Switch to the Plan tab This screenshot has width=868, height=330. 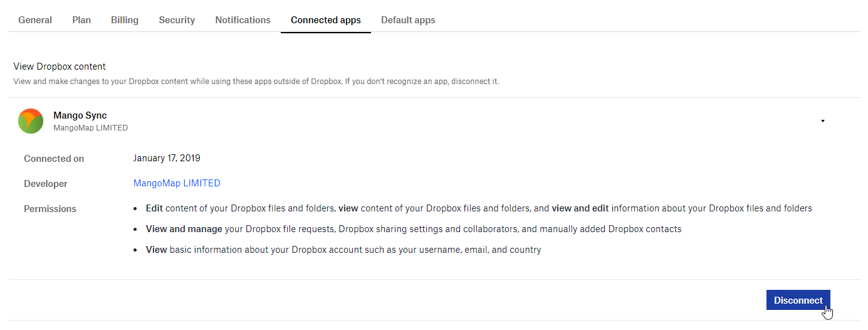[81, 20]
